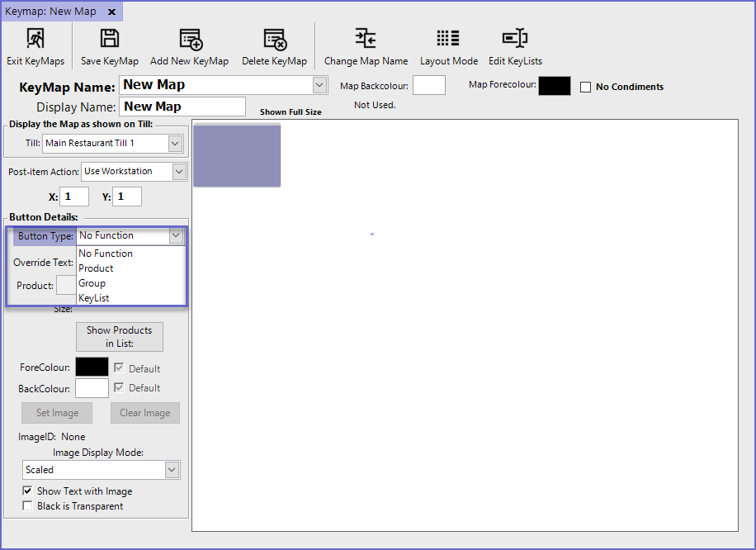
Task: Save the keymap using Save KeyMap icon
Action: [x=110, y=39]
